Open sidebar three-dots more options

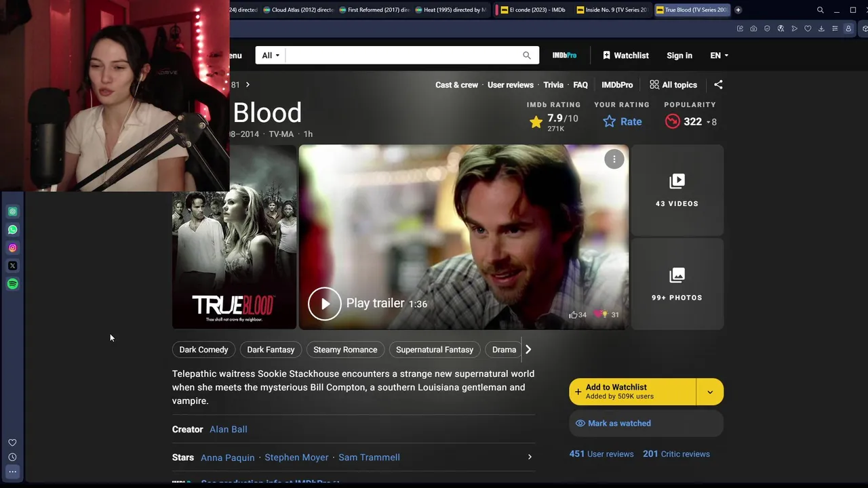point(12,472)
